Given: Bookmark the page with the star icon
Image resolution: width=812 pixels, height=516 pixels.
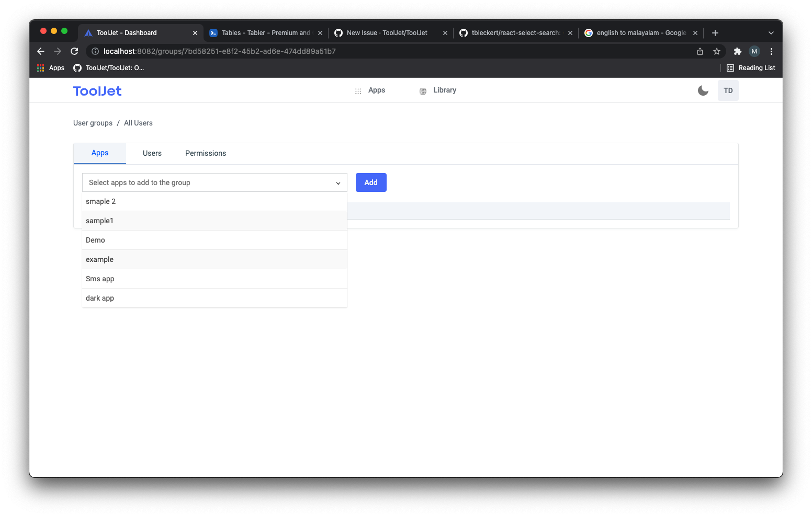Looking at the screenshot, I should click(716, 51).
